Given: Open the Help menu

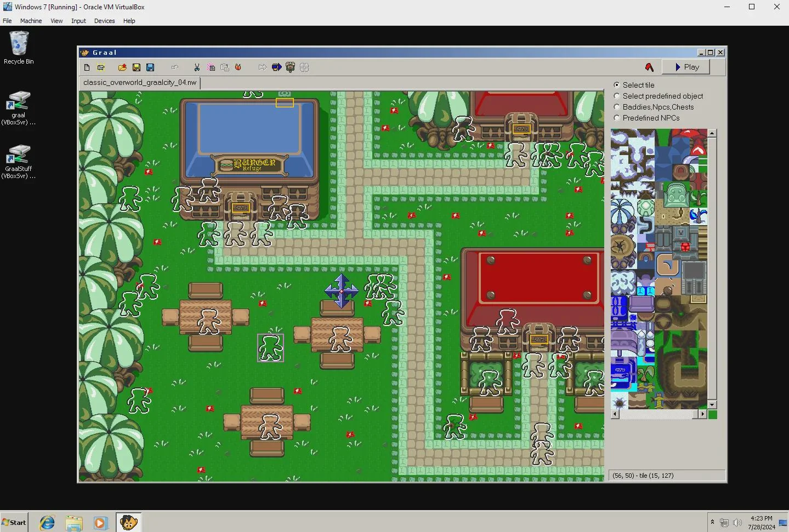Looking at the screenshot, I should [129, 21].
